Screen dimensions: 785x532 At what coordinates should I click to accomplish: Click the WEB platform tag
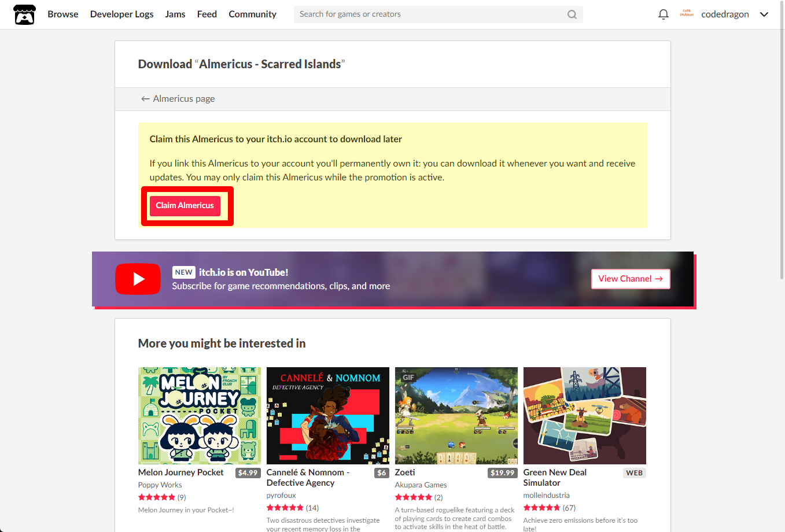[635, 473]
